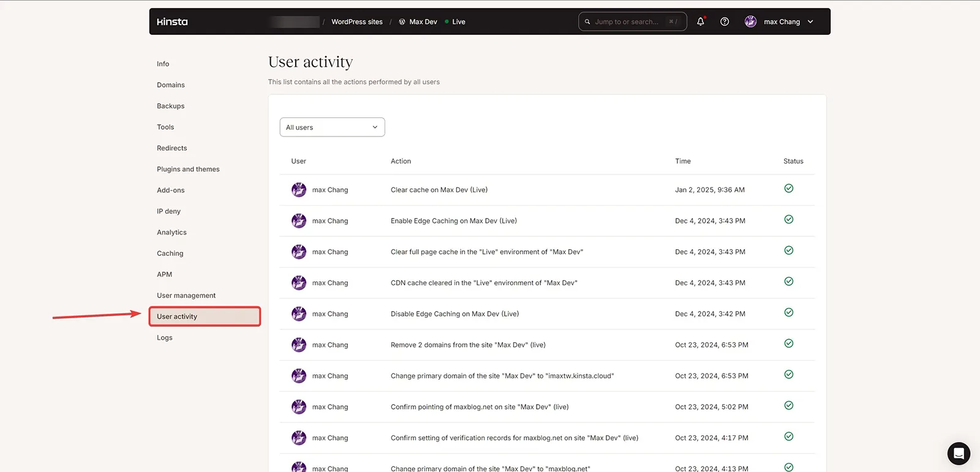Click the search magnifier icon
Screen dimensions: 980x472
(x=587, y=21)
